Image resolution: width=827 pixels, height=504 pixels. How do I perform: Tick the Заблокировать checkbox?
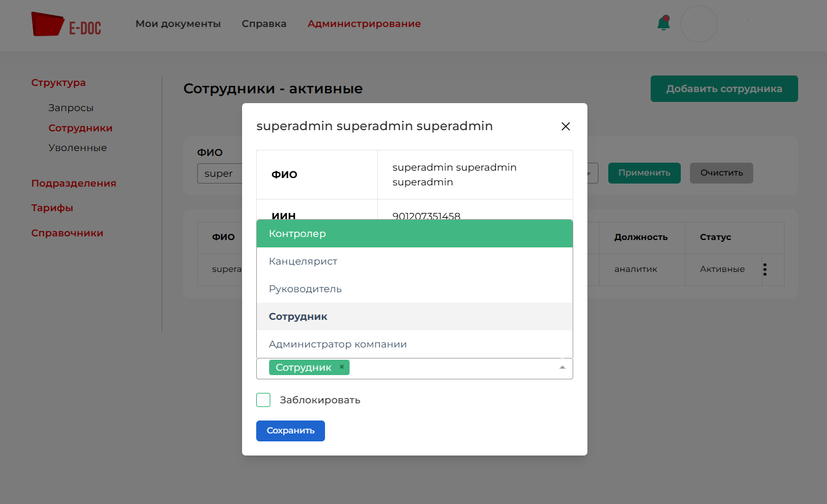coord(264,400)
